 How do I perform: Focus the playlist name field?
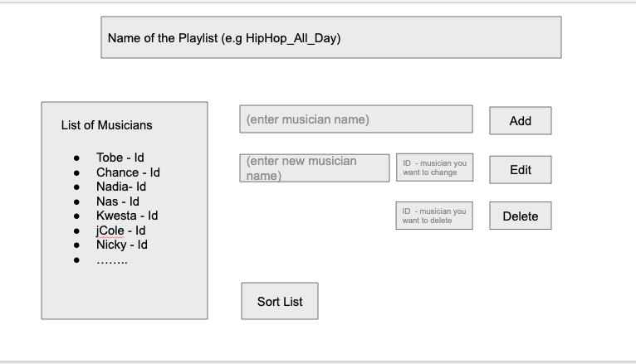330,38
